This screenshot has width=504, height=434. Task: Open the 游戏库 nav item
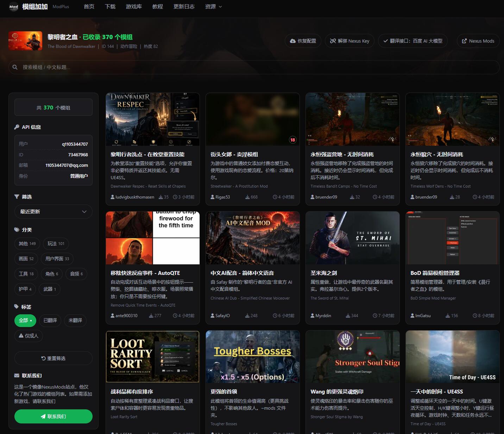pyautogui.click(x=134, y=6)
